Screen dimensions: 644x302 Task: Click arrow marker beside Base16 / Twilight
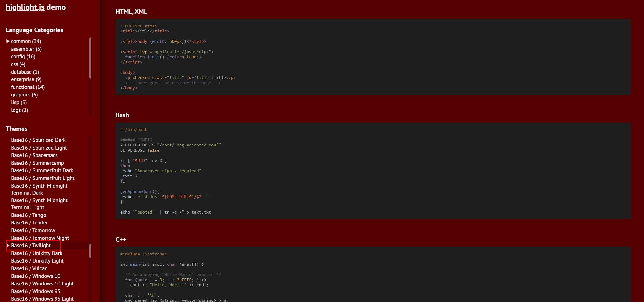point(8,246)
